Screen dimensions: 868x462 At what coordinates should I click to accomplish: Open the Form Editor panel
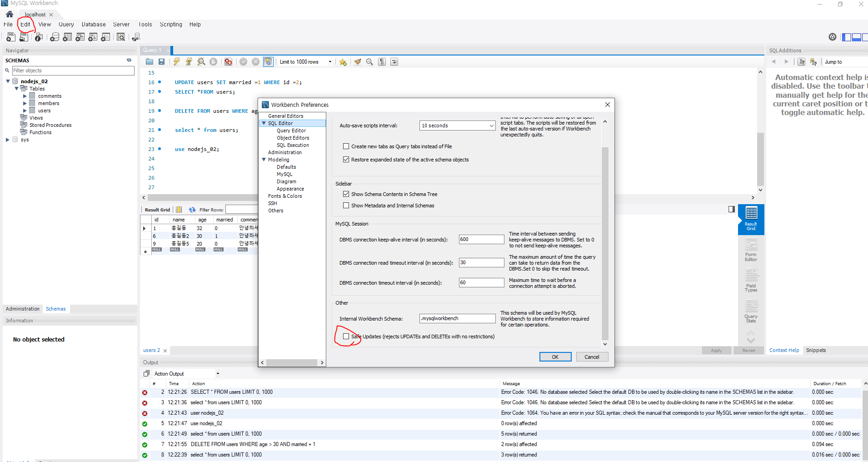click(x=751, y=250)
